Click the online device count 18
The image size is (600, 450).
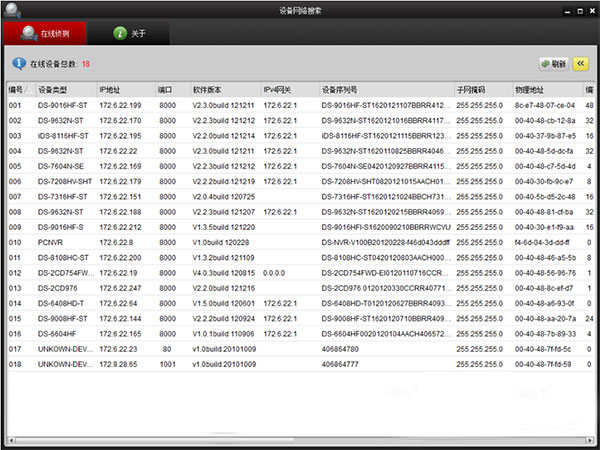click(x=86, y=64)
